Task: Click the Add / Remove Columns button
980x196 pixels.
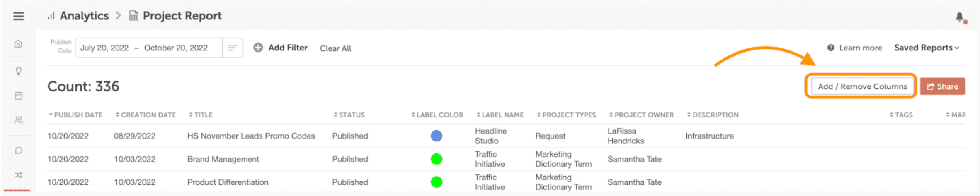Action: point(862,86)
